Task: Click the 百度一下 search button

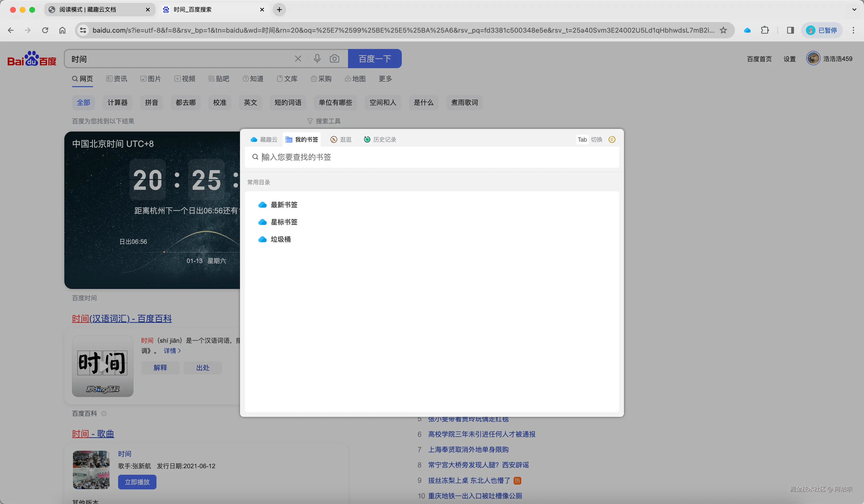Action: click(374, 58)
